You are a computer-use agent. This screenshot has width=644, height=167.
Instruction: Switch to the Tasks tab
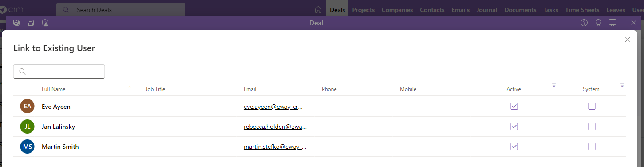pos(551,10)
